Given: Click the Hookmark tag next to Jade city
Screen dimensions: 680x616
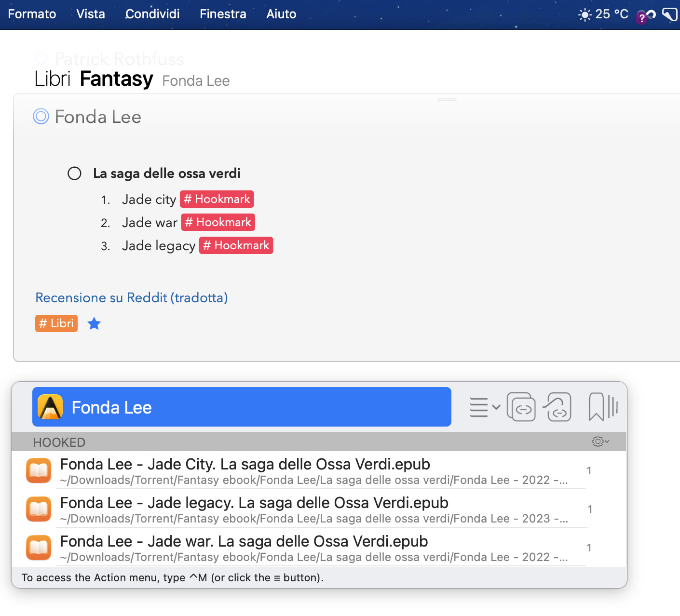Looking at the screenshot, I should pyautogui.click(x=217, y=199).
